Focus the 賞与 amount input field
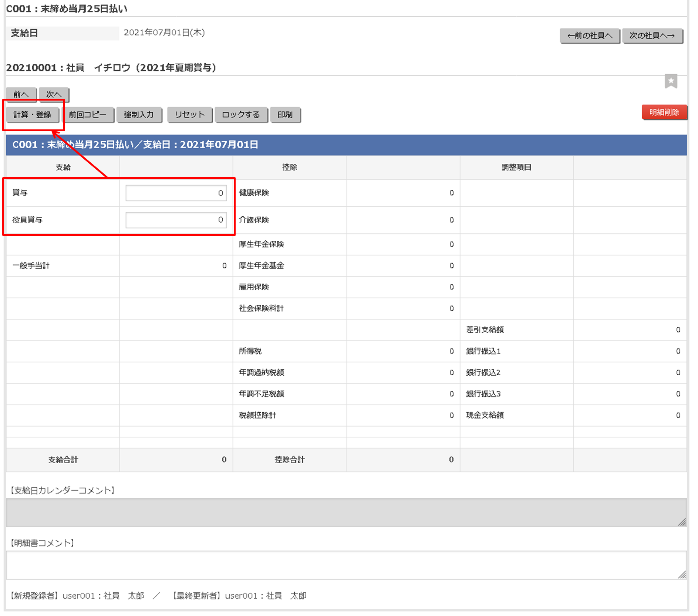 click(176, 193)
